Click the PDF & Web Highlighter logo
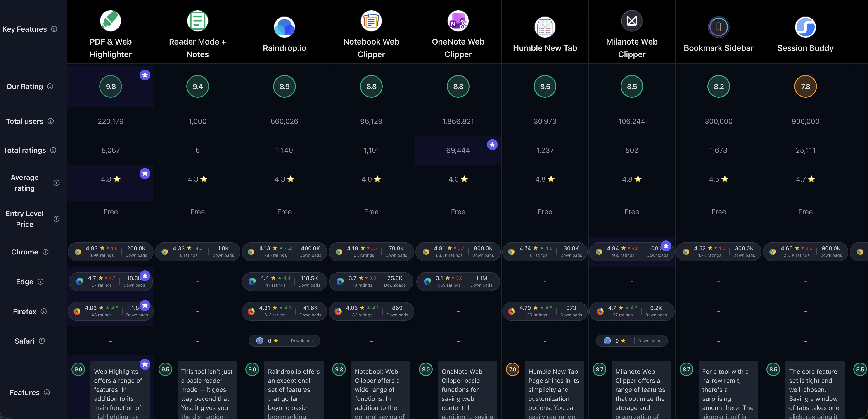Image resolution: width=868 pixels, height=419 pixels. coord(111,21)
